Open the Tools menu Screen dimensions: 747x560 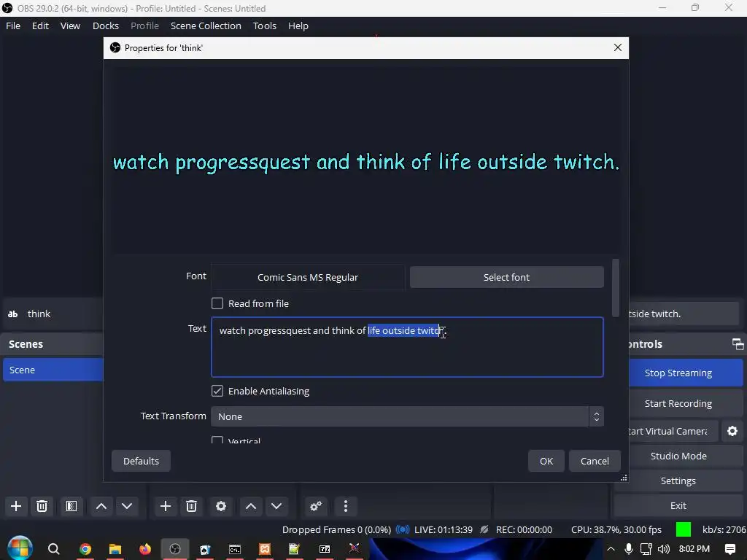[x=264, y=26]
